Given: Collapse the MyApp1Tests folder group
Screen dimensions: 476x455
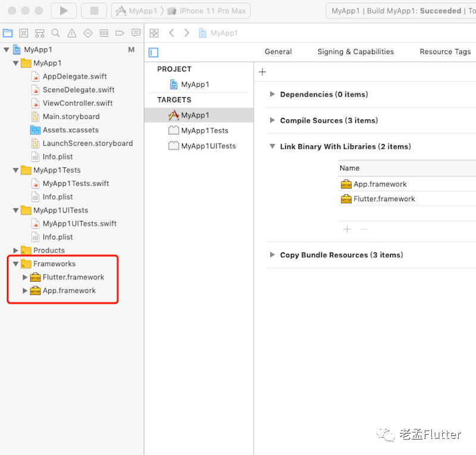Looking at the screenshot, I should pyautogui.click(x=15, y=170).
